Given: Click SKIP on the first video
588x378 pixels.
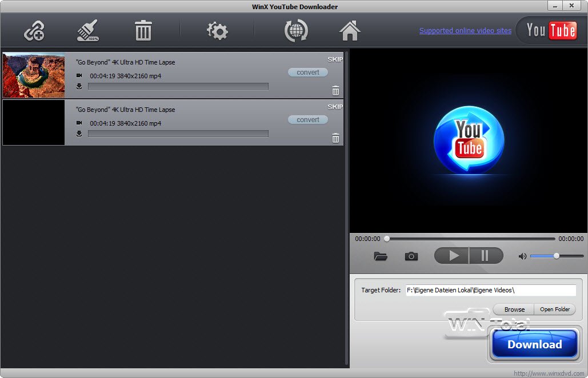Looking at the screenshot, I should pyautogui.click(x=335, y=59).
